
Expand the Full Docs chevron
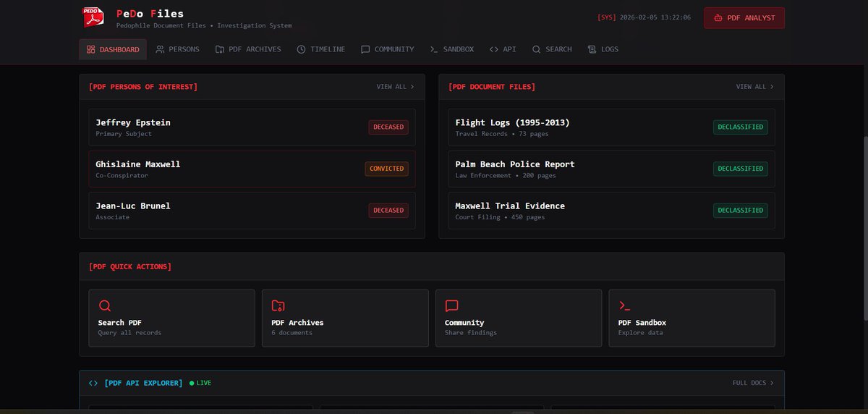pos(772,383)
